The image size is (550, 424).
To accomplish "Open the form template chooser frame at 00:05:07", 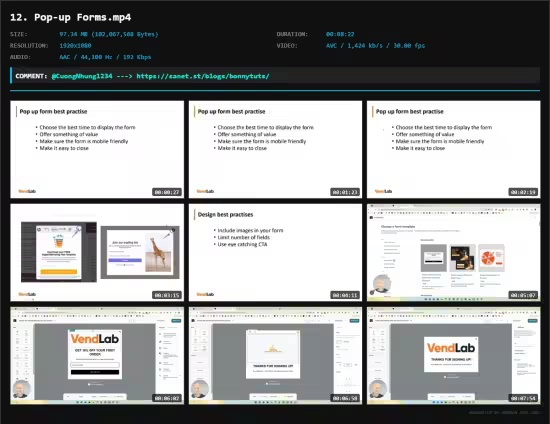I will (454, 253).
